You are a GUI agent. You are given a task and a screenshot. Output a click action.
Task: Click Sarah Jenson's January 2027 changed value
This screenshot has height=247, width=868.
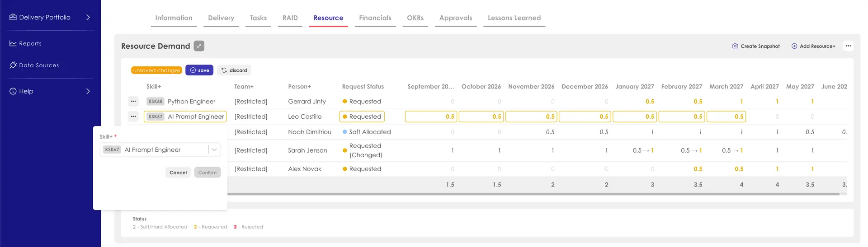point(643,150)
